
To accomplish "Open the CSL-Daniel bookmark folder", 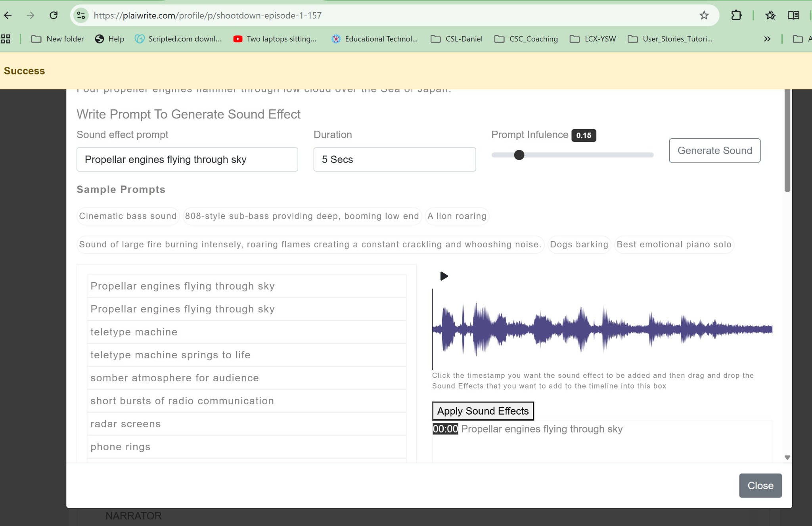I will pos(457,39).
